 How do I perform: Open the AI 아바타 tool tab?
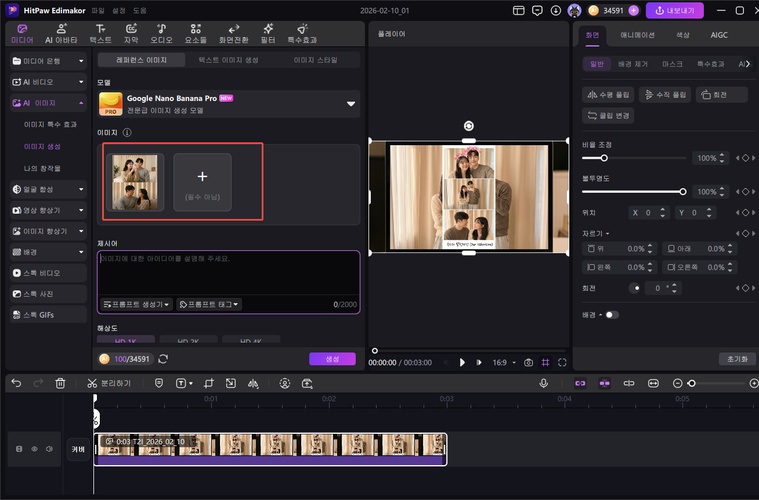[x=61, y=34]
